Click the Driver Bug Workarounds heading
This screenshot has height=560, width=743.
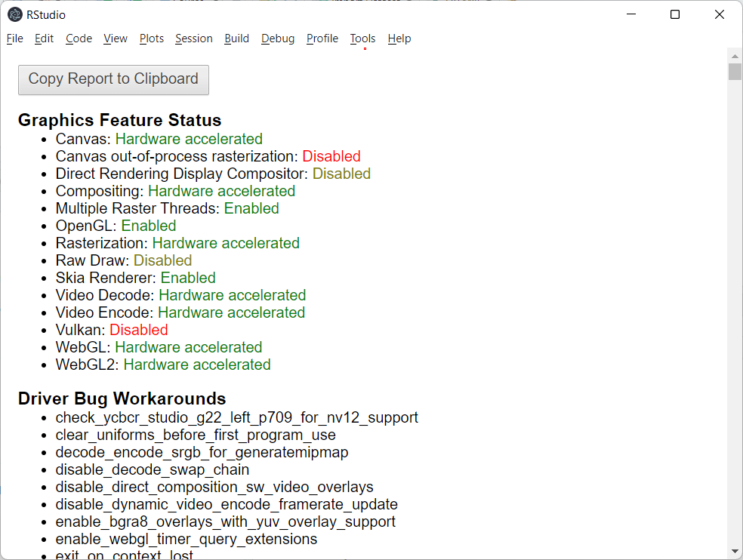coord(122,398)
